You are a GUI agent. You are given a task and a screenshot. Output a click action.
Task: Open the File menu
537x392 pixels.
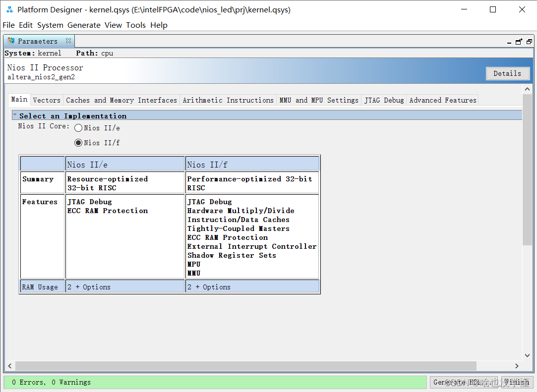(8, 25)
